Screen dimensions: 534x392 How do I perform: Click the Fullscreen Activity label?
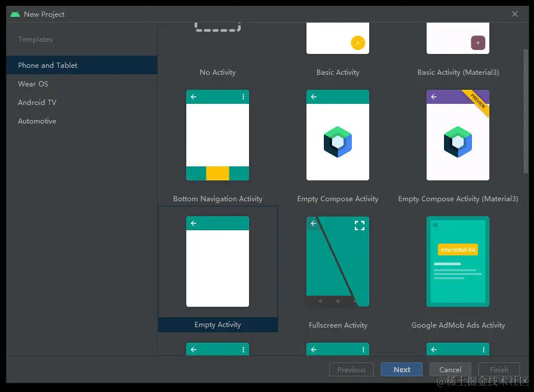click(338, 325)
